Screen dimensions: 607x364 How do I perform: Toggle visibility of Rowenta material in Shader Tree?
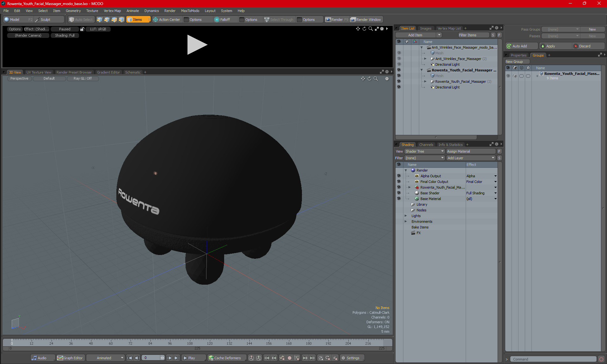399,187
